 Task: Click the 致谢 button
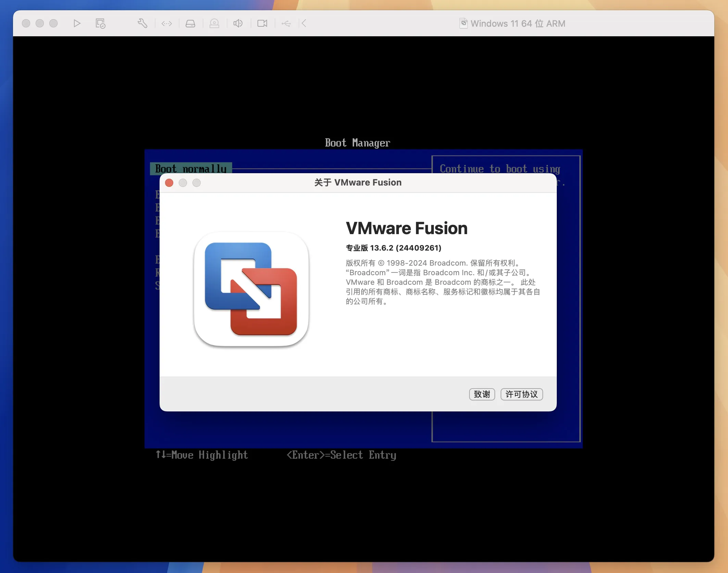pos(482,394)
